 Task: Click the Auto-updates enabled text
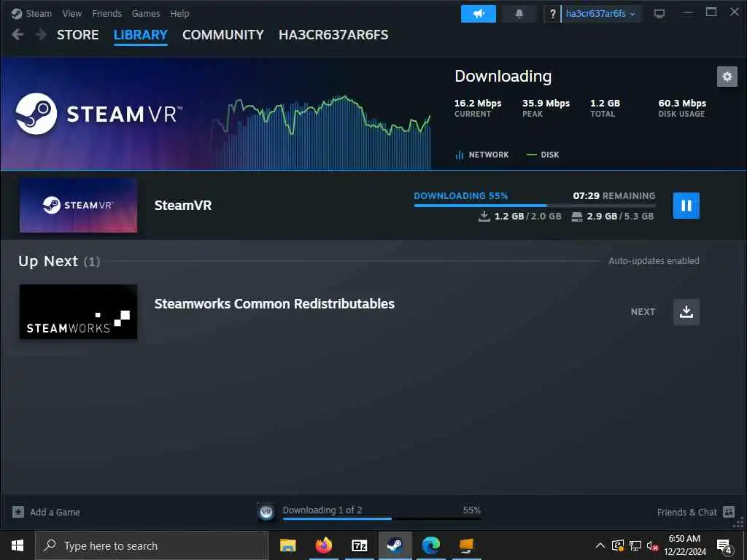(x=654, y=260)
